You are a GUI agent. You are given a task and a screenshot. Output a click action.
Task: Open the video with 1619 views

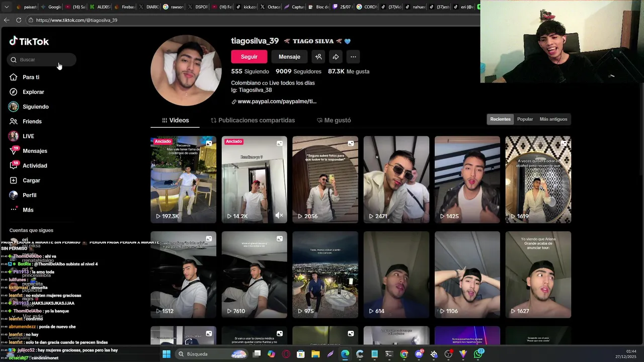click(x=538, y=179)
